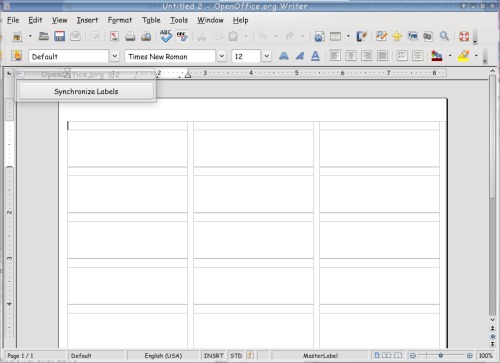Open the File menu
The height and width of the screenshot is (363, 500).
(x=13, y=20)
